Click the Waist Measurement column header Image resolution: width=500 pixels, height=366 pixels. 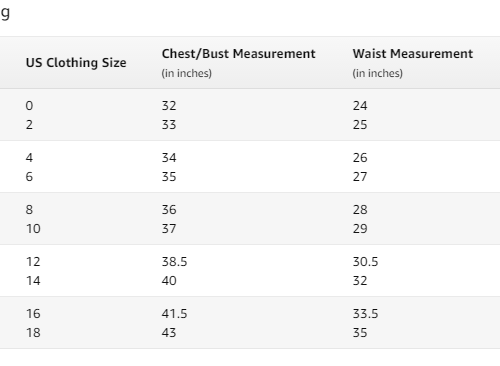413,54
